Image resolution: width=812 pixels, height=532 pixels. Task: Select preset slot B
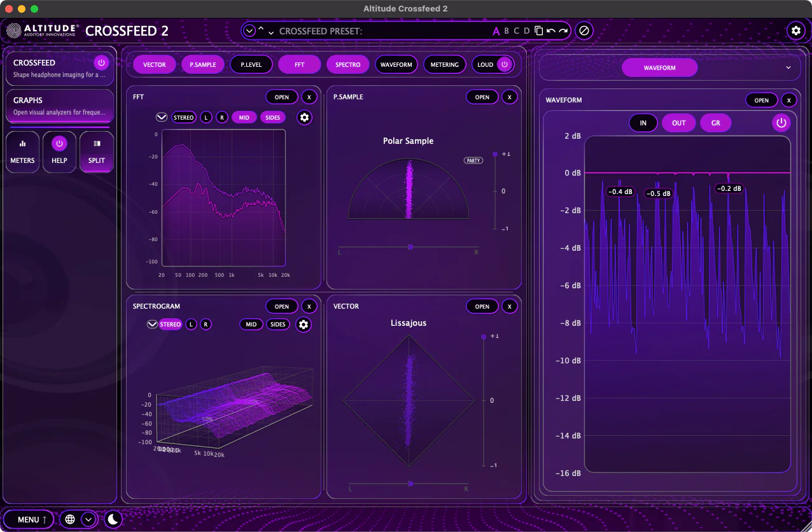[507, 31]
